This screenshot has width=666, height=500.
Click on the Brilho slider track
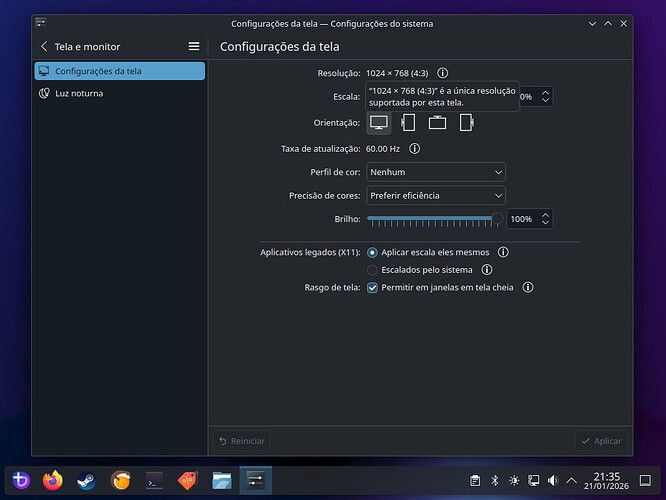430,218
